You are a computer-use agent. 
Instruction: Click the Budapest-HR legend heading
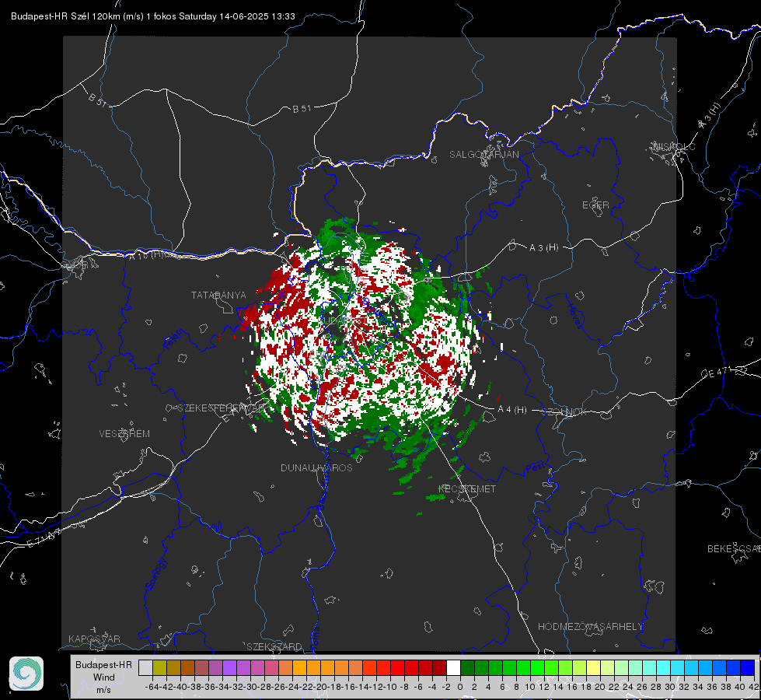point(103,664)
